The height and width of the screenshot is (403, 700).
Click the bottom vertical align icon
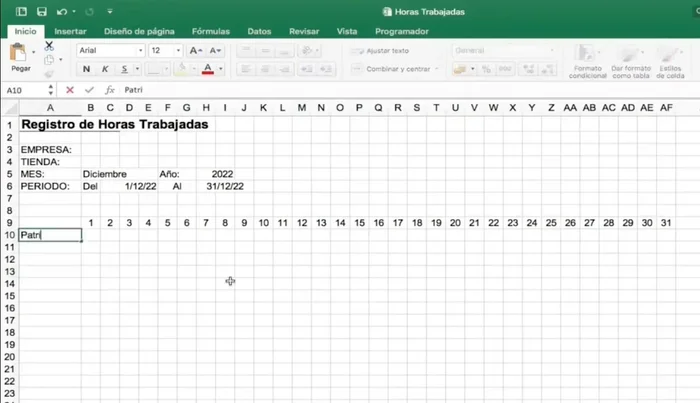(284, 50)
